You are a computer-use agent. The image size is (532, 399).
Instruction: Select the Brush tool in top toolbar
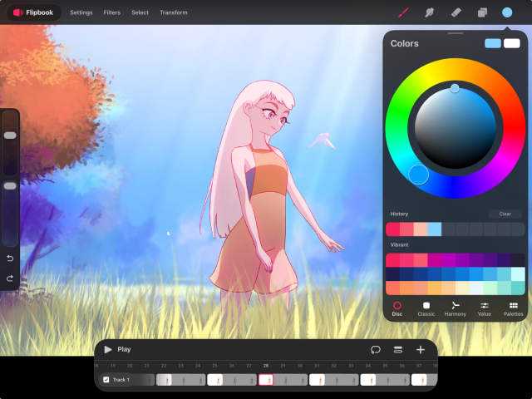[x=403, y=12]
